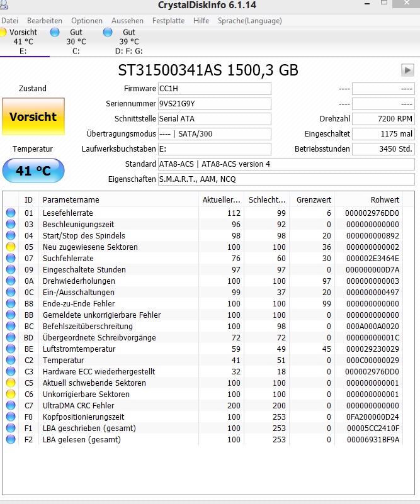
Task: Click the status icon for UltraDMA CRC Fehler
Action: [11, 405]
